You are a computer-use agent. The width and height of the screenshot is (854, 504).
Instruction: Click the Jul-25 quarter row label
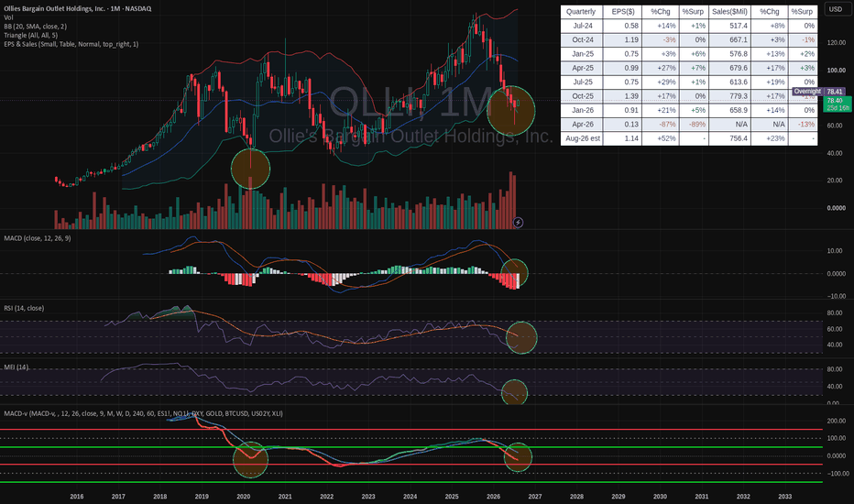[x=582, y=82]
